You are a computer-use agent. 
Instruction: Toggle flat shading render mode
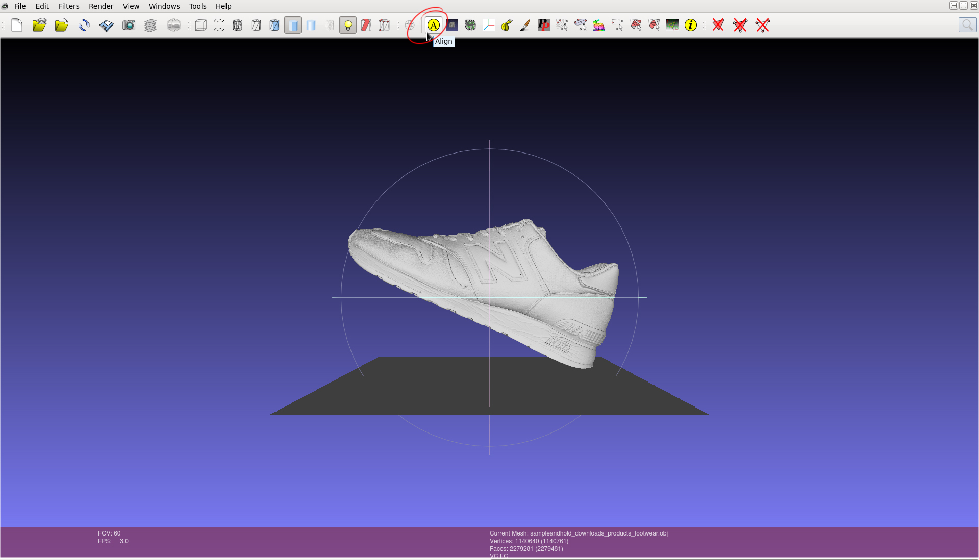(293, 25)
